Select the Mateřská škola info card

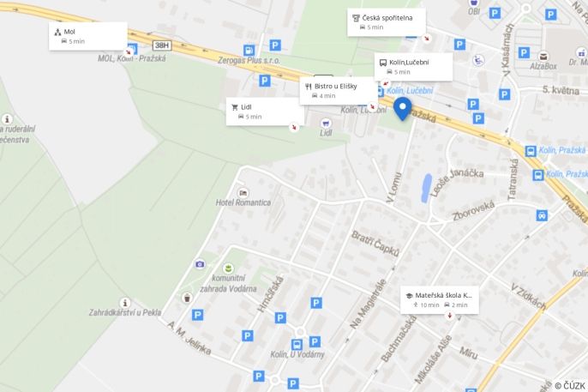pyautogui.click(x=440, y=299)
